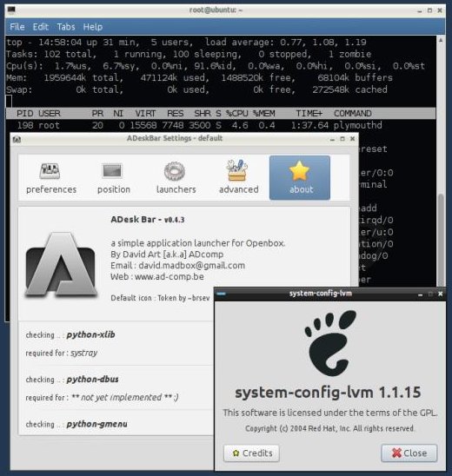Screen dimensions: 452x476
Task: Click scroll up arrow in terminal
Action: pos(441,40)
